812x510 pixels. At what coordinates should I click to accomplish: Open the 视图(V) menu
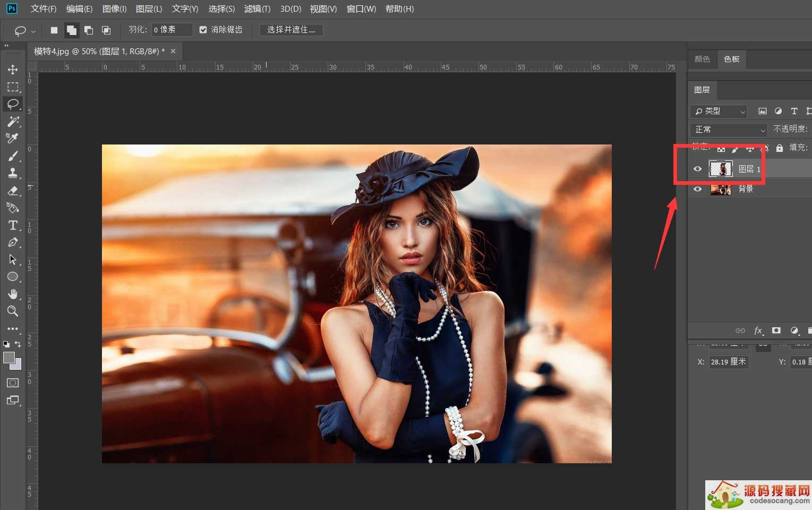pos(323,9)
